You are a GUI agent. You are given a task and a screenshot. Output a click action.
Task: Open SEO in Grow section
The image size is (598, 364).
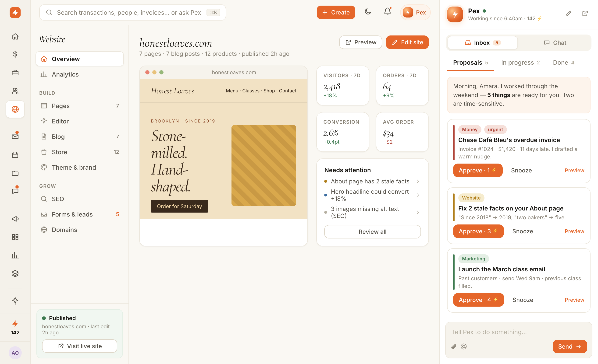click(x=80, y=199)
